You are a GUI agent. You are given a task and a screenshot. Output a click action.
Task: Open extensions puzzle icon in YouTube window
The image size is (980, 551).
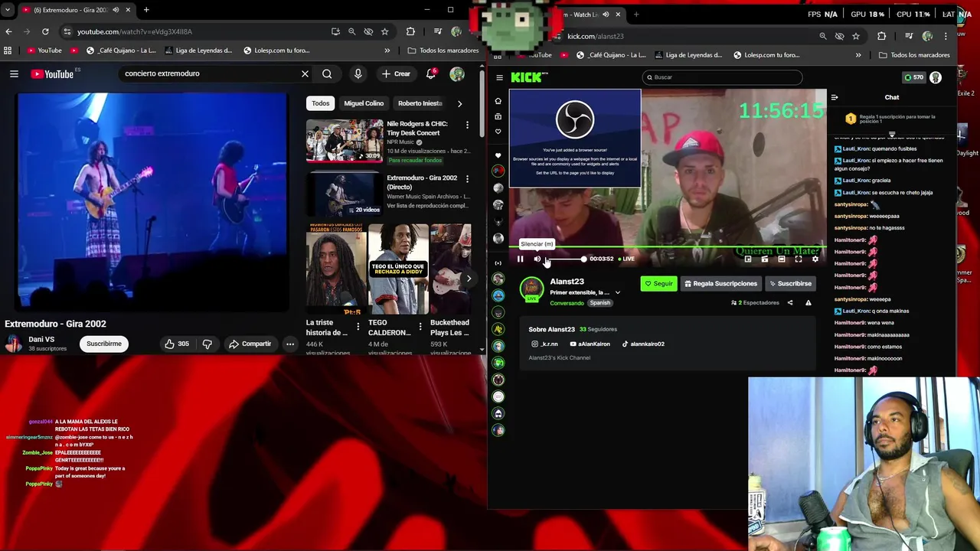[x=410, y=31]
